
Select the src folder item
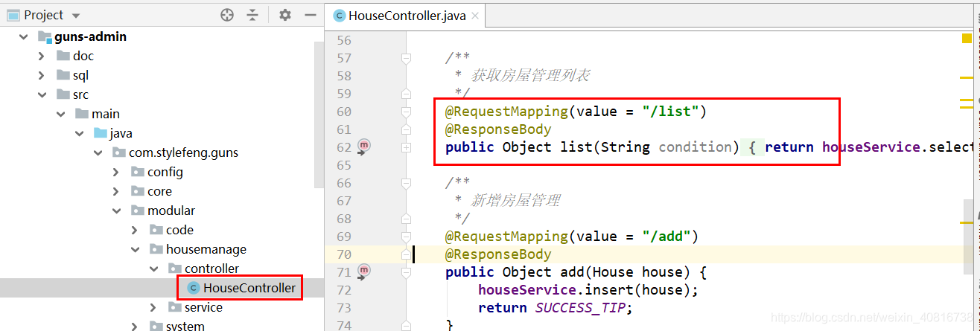pos(80,94)
